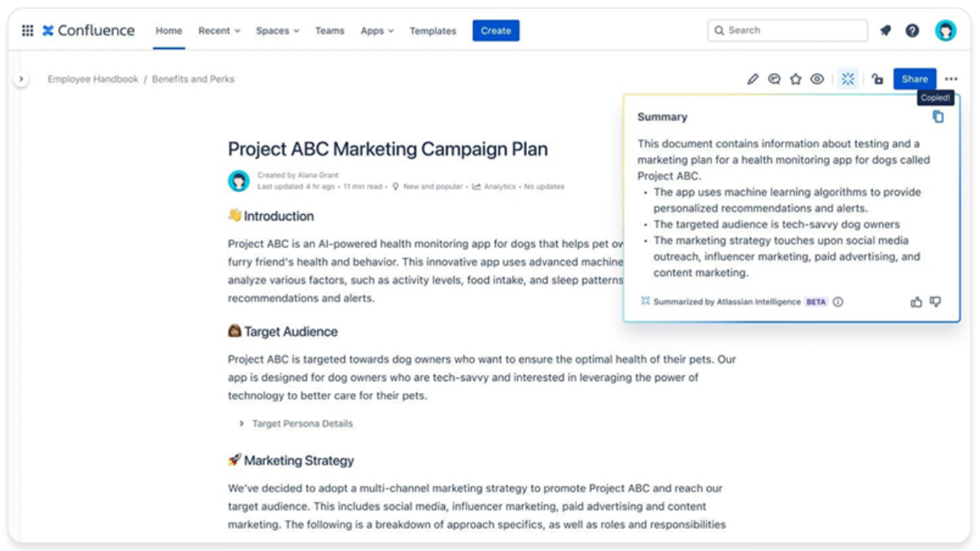This screenshot has width=980, height=551.
Task: Open the notifications icon
Action: (x=886, y=31)
